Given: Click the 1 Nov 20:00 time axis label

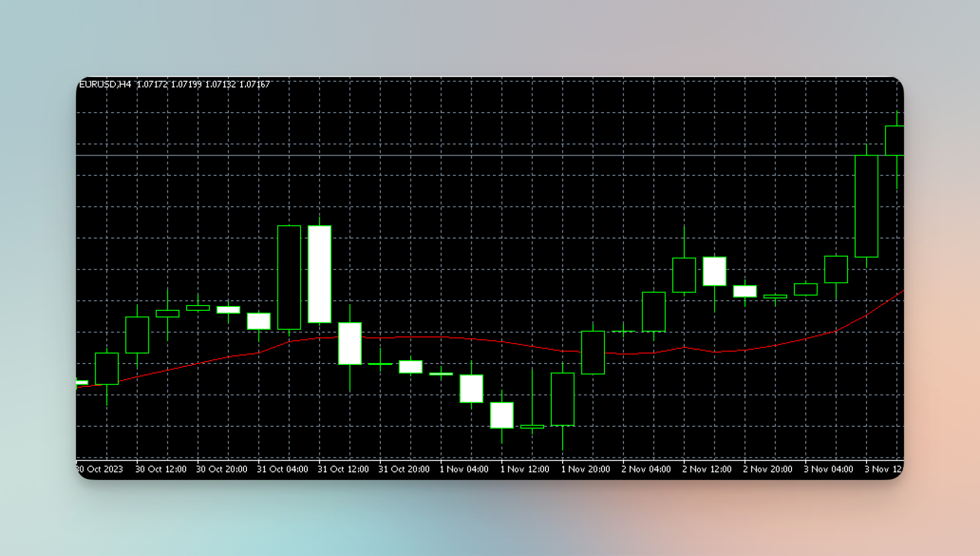Looking at the screenshot, I should click(586, 469).
